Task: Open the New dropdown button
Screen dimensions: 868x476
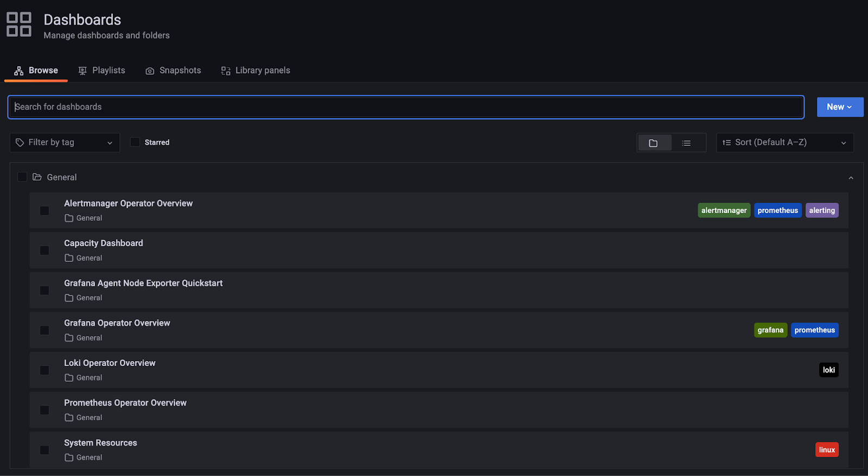Action: pos(840,107)
